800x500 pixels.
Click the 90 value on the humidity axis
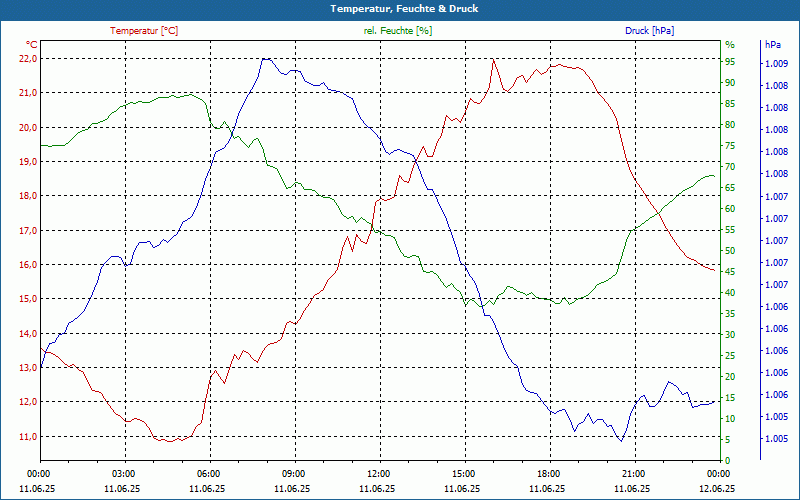point(730,83)
